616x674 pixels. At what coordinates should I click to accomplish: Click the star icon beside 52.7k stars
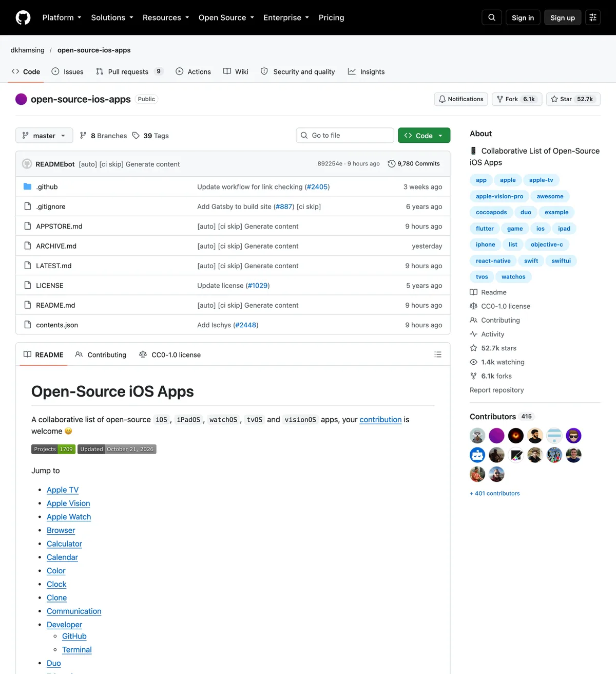(x=473, y=348)
